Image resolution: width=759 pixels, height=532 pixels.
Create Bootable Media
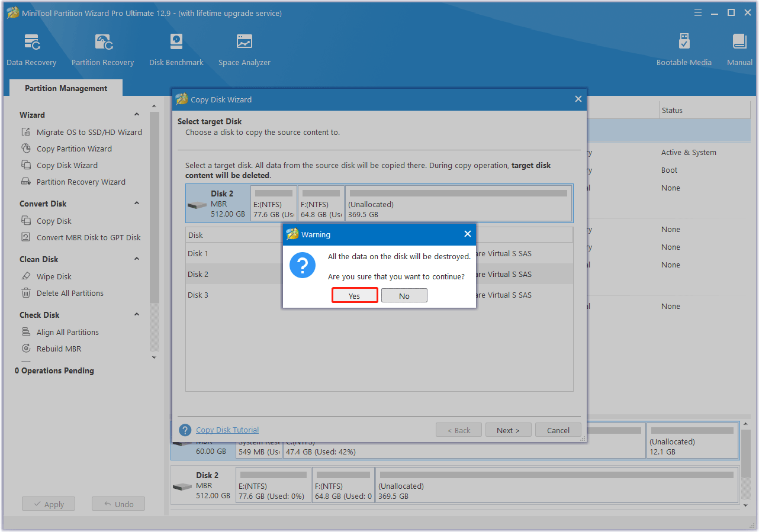click(x=684, y=50)
